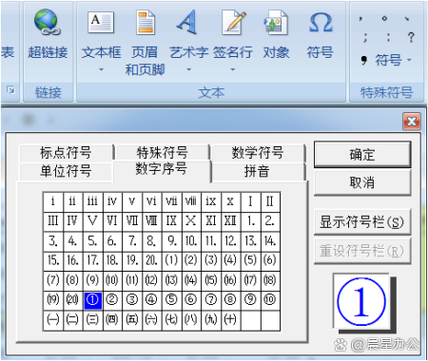Click the large ① symbol preview
Viewport: 428px width, 361px height.
pyautogui.click(x=362, y=302)
